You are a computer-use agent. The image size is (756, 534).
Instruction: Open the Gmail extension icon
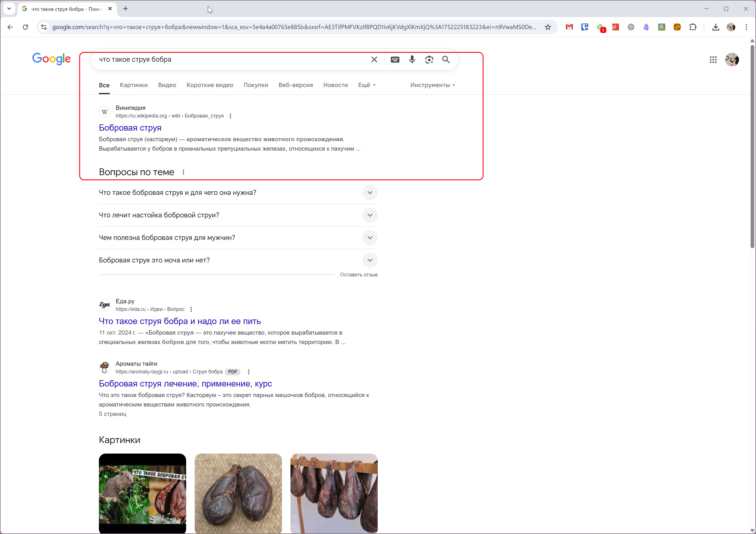tap(569, 27)
